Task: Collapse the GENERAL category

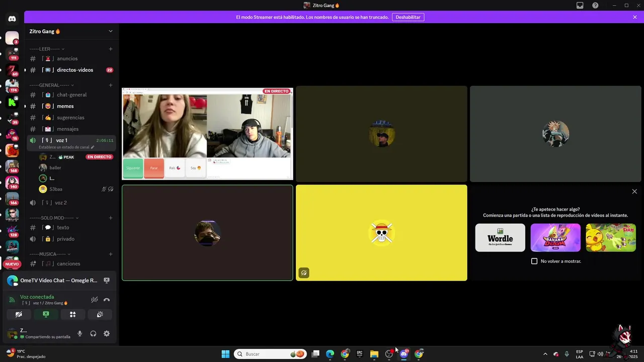Action: click(52, 85)
